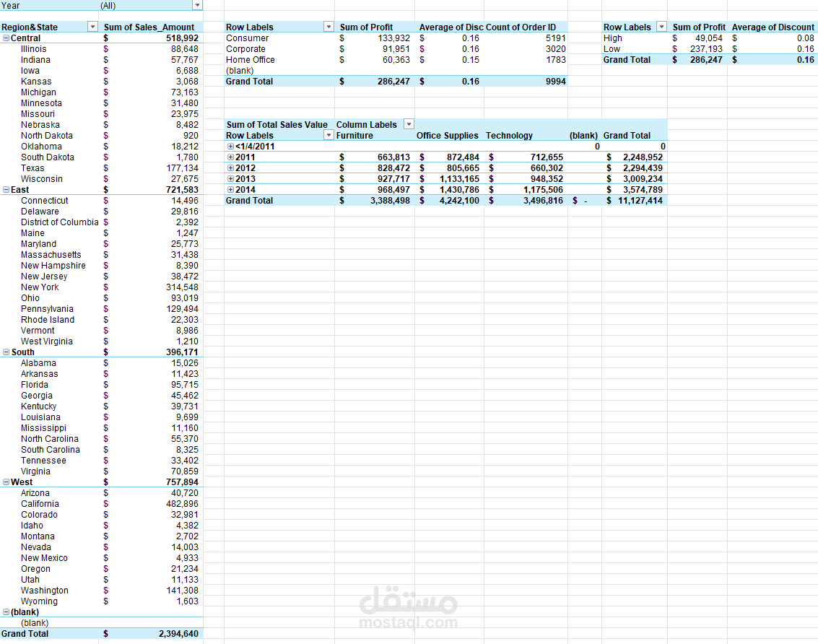This screenshot has width=818, height=644.
Task: Select the Pennsylvania row label
Action: (x=47, y=309)
